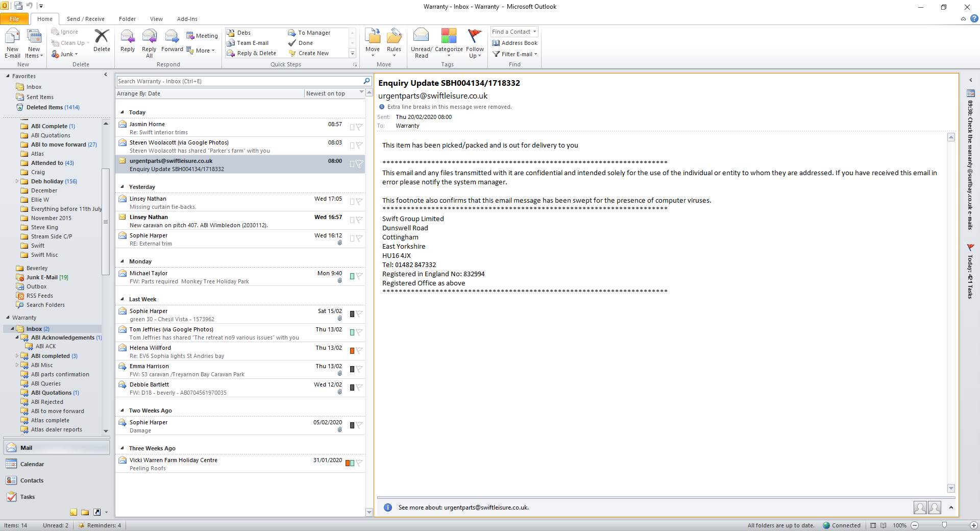Delete the selected message
The height and width of the screenshot is (531, 980).
[102, 40]
